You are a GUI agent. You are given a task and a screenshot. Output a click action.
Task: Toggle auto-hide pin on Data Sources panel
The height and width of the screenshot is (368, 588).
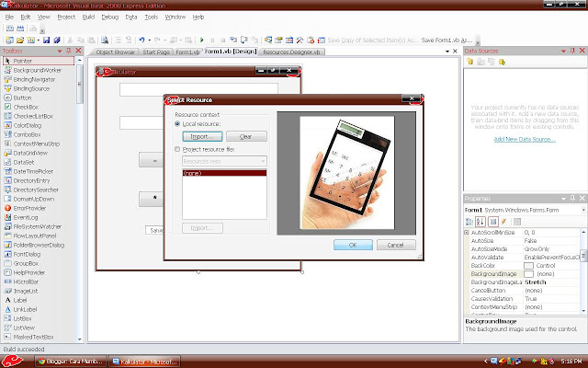point(572,51)
